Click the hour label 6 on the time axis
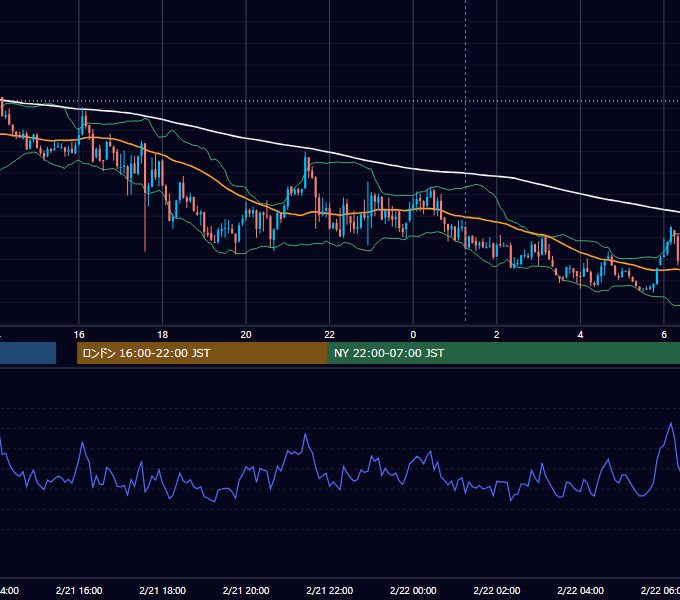The image size is (680, 600). tap(664, 335)
